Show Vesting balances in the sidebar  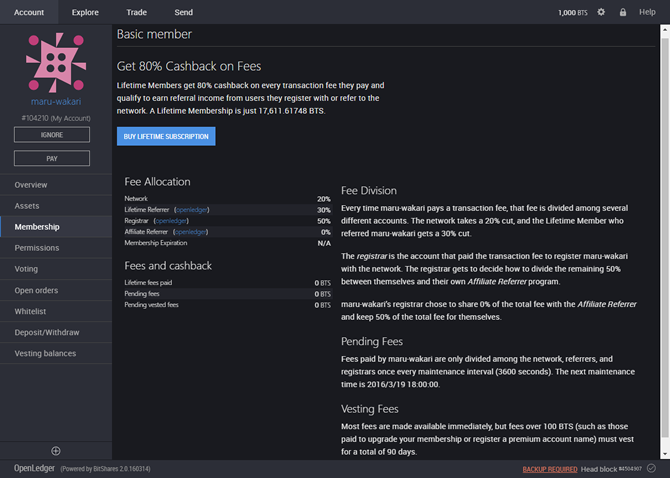(x=45, y=353)
